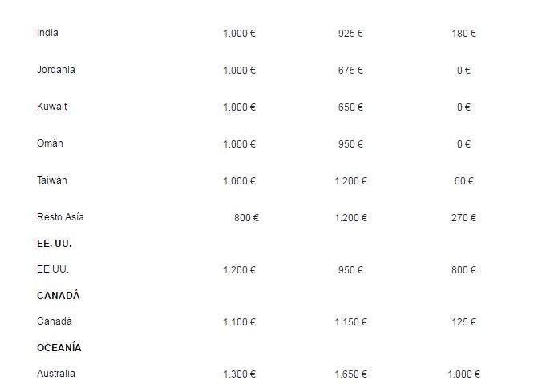The image size is (542, 392).
Task: Click the bold CANADÁ section heading
Action: [x=59, y=296]
